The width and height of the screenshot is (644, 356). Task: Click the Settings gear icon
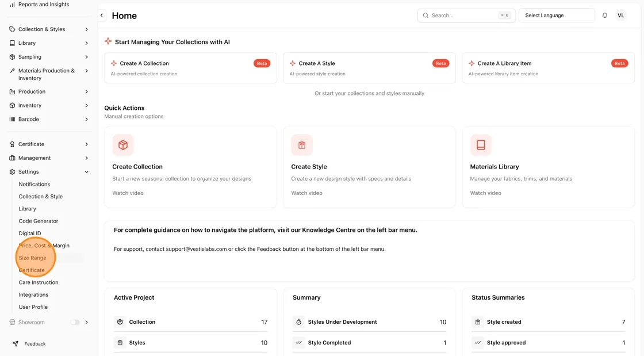[x=12, y=172]
